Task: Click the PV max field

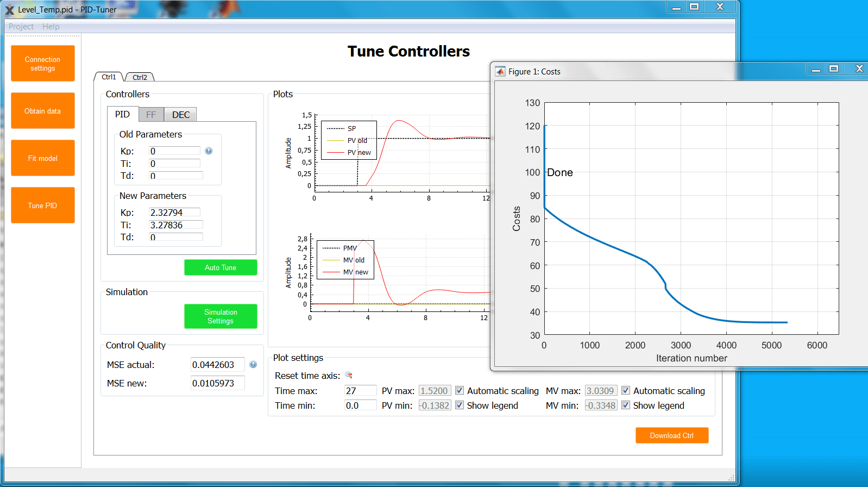Action: (x=435, y=390)
